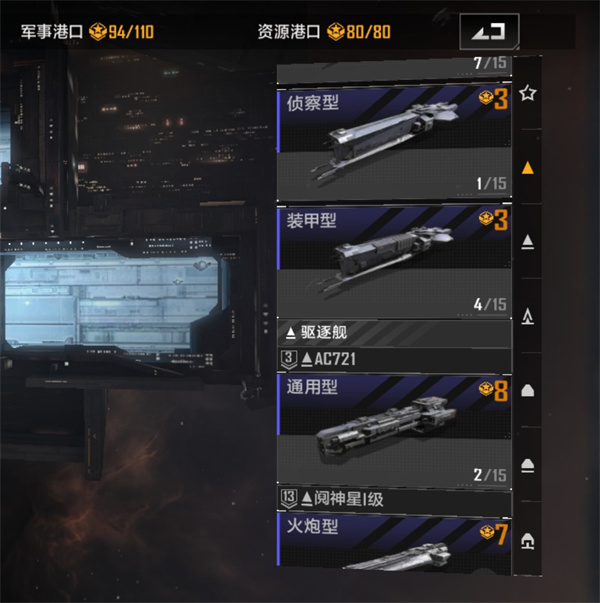600x603 pixels.
Task: Tap the level 3 badge beside AC721
Action: click(289, 360)
